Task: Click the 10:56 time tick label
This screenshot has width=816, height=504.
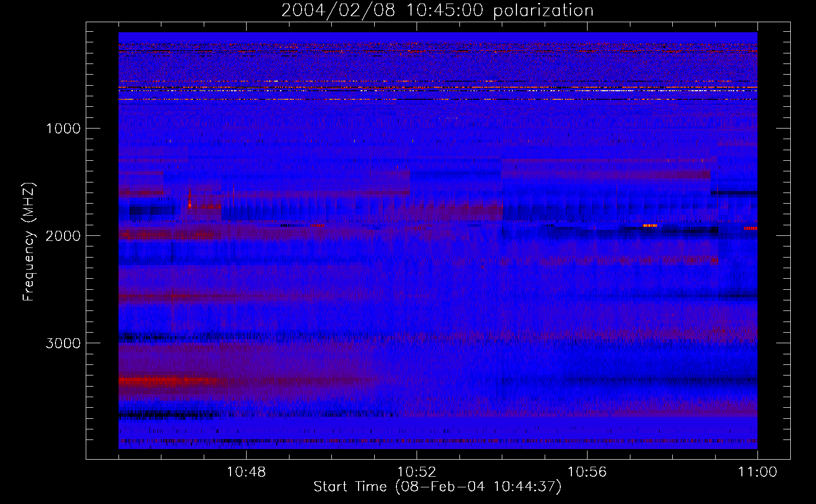Action: coord(587,472)
